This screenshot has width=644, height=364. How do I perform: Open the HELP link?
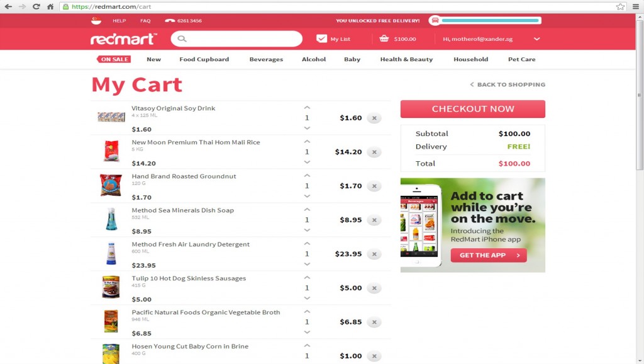click(119, 21)
